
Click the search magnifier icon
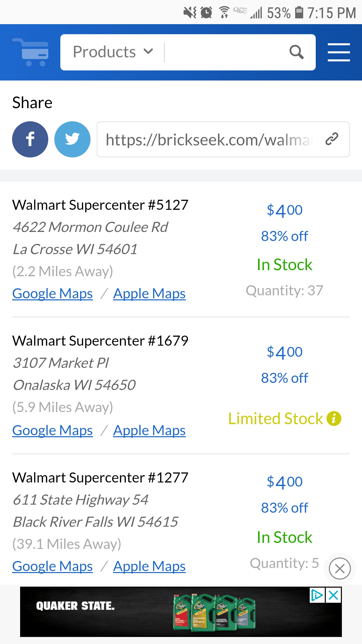coord(296,52)
